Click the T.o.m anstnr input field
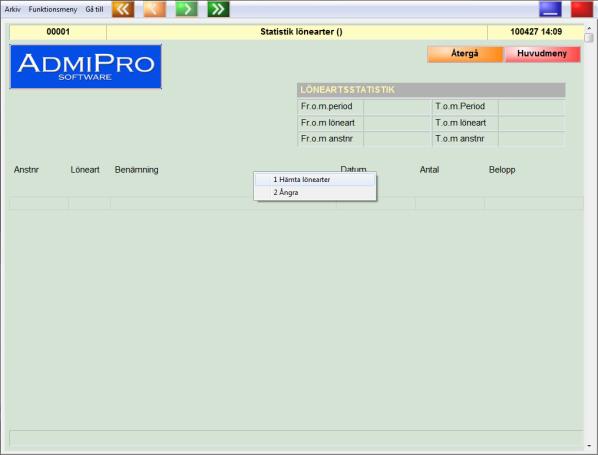This screenshot has height=455, width=598. [532, 139]
